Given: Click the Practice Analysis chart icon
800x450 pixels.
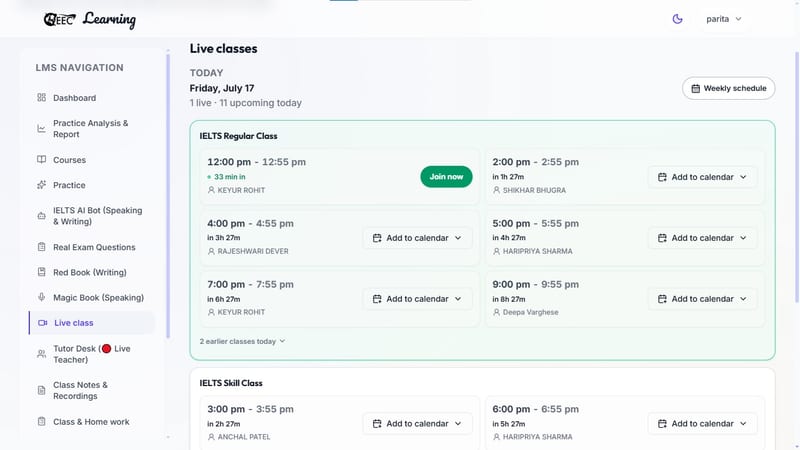Looking at the screenshot, I should click(41, 129).
